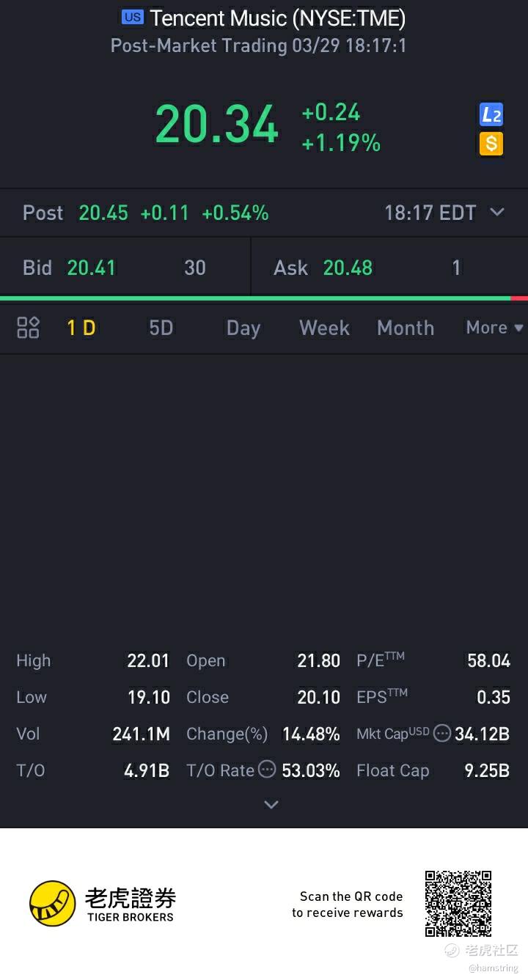Switch to the Day chart tab

tap(243, 328)
